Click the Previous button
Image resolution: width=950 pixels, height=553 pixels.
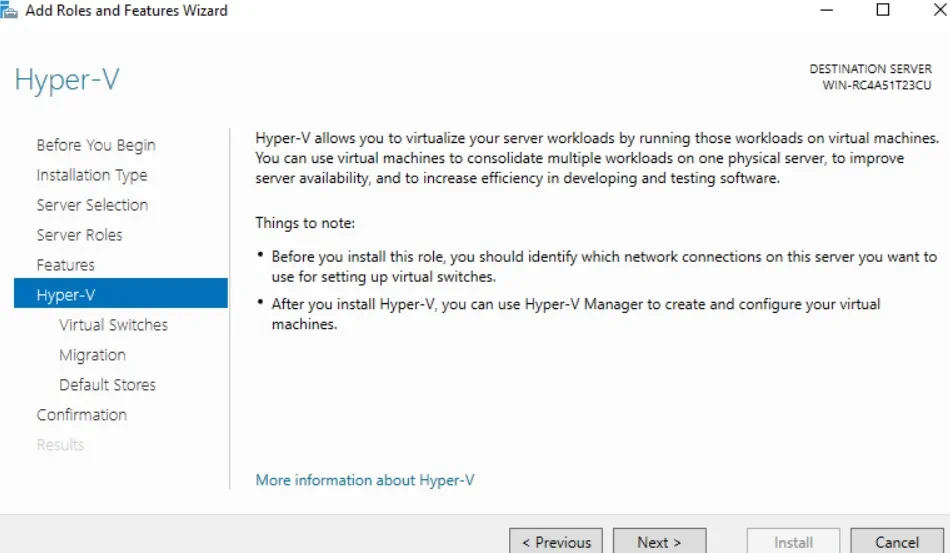tap(556, 542)
